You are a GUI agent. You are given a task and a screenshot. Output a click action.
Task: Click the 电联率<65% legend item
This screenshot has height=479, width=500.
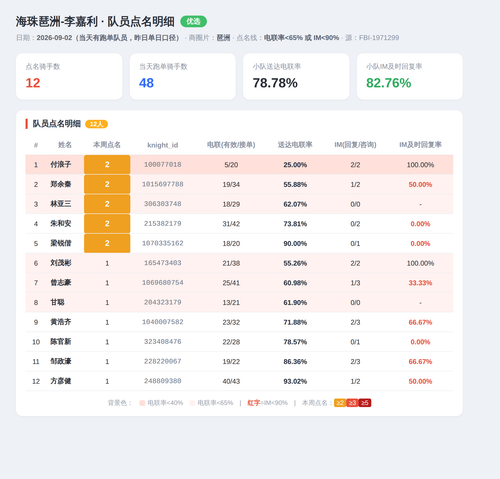tap(211, 403)
